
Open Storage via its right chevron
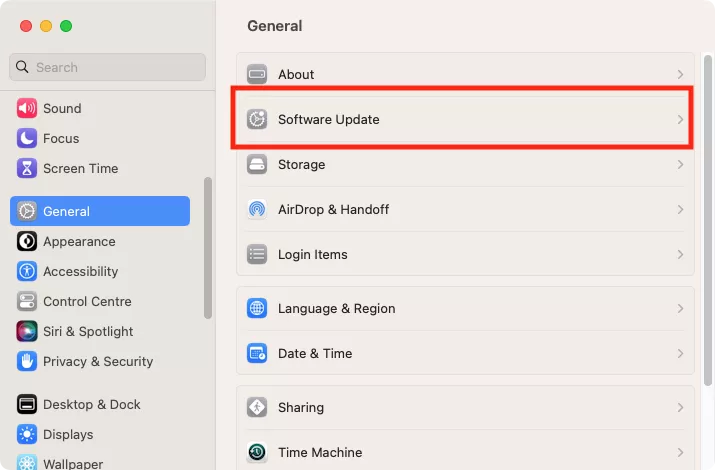coord(680,164)
